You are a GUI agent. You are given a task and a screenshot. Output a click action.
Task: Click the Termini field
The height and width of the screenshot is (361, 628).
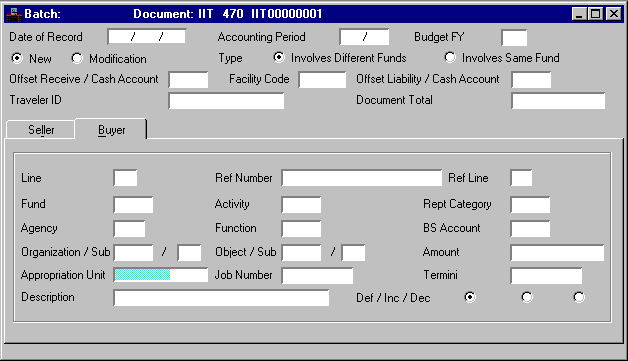[x=546, y=276]
